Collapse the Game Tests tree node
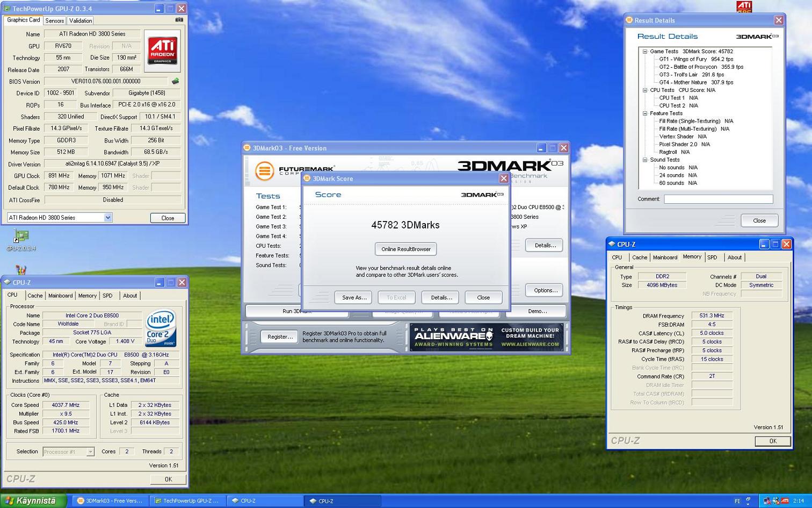 pos(645,52)
